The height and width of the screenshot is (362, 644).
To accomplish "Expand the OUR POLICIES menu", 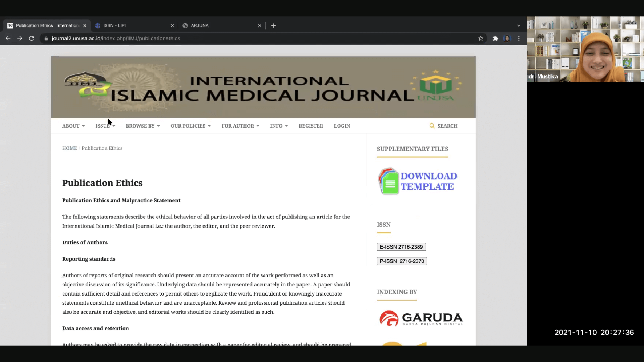I will [x=191, y=126].
